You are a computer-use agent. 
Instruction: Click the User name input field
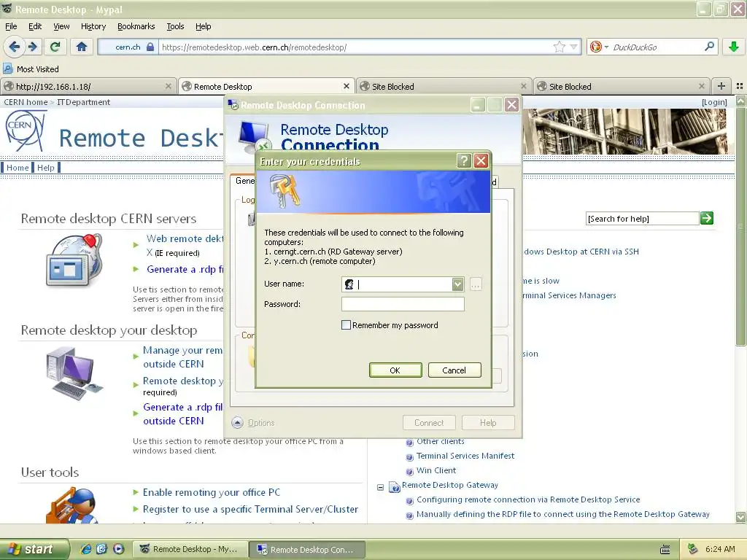point(403,284)
